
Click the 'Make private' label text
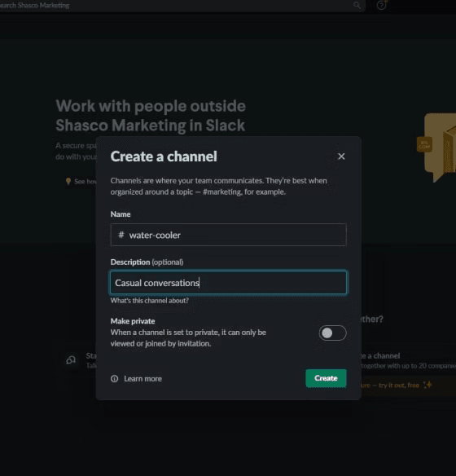click(x=133, y=321)
